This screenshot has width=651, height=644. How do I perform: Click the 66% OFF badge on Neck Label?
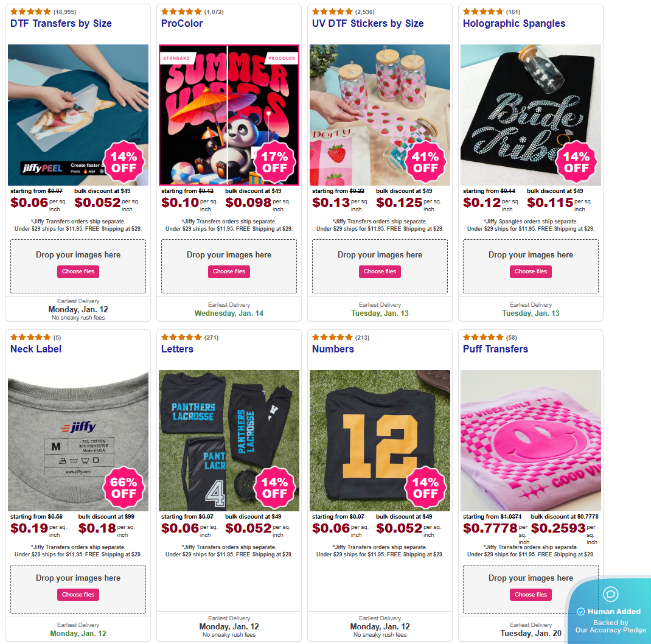pyautogui.click(x=124, y=488)
